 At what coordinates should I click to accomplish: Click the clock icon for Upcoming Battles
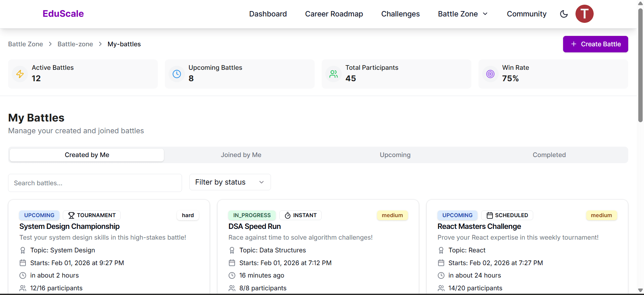(x=177, y=74)
